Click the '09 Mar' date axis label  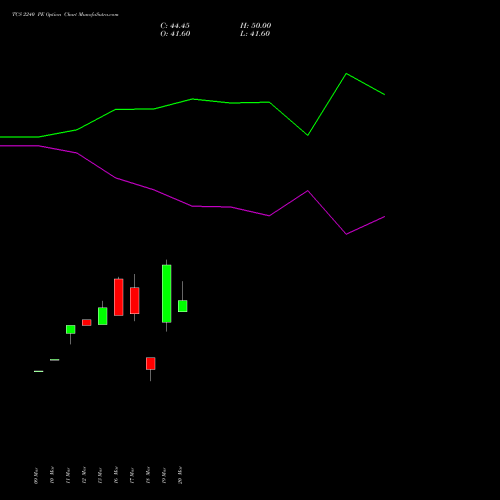click(36, 476)
